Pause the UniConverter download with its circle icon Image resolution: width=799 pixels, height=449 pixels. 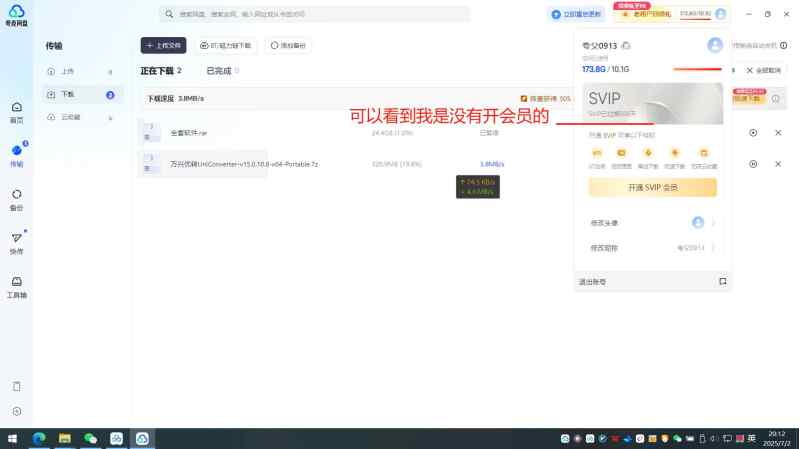[753, 164]
